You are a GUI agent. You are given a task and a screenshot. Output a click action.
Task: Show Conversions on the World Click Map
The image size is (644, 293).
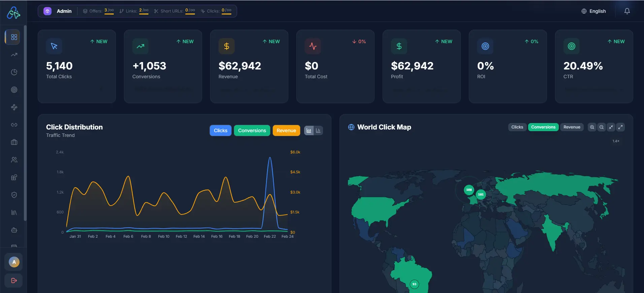pos(543,127)
